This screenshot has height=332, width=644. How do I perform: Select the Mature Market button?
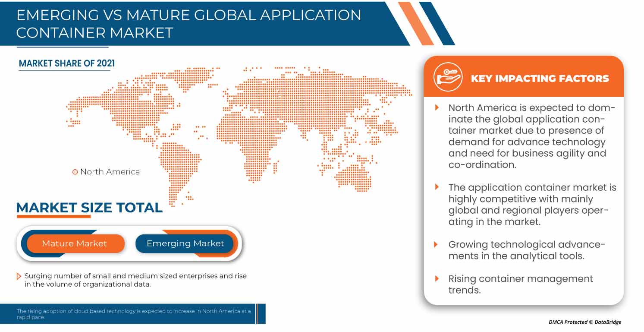75,243
